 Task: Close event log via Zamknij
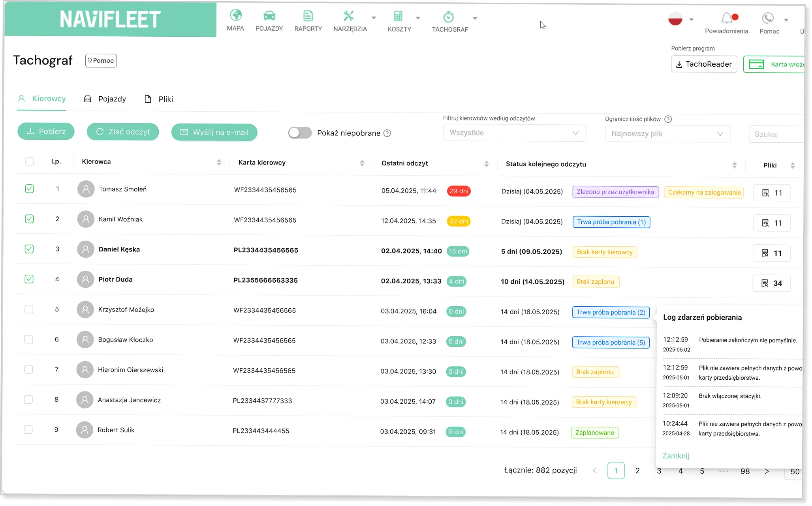[676, 456]
